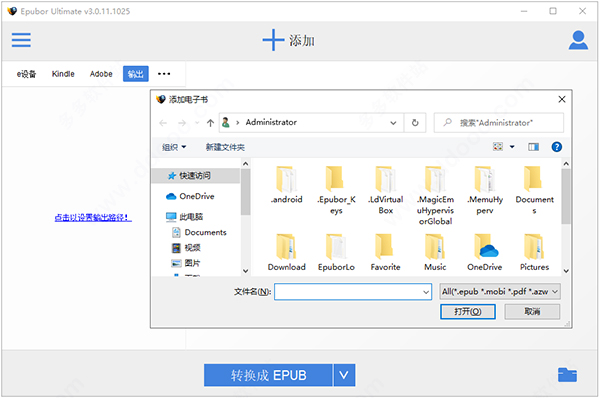Click file list scroll up arrow
The image size is (600, 398).
click(x=566, y=164)
